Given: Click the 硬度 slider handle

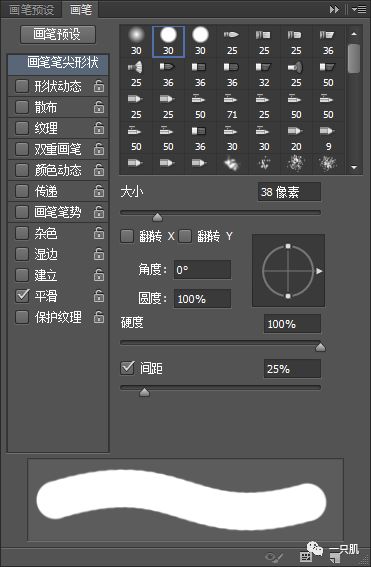Looking at the screenshot, I should (320, 347).
